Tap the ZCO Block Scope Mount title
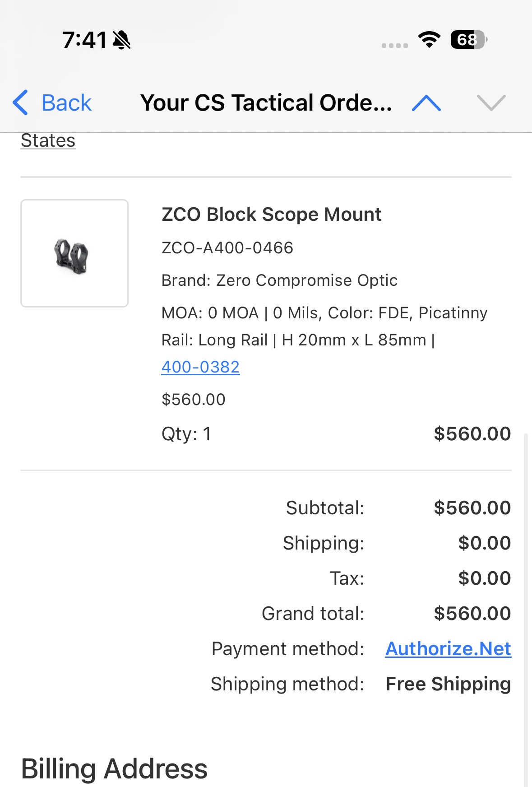This screenshot has width=532, height=787. [x=271, y=214]
